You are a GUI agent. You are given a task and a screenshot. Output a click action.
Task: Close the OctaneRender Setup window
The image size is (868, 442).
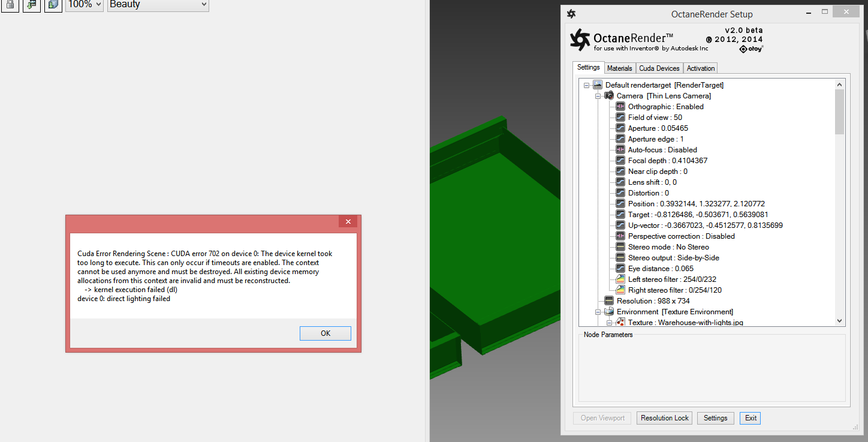[x=846, y=11]
